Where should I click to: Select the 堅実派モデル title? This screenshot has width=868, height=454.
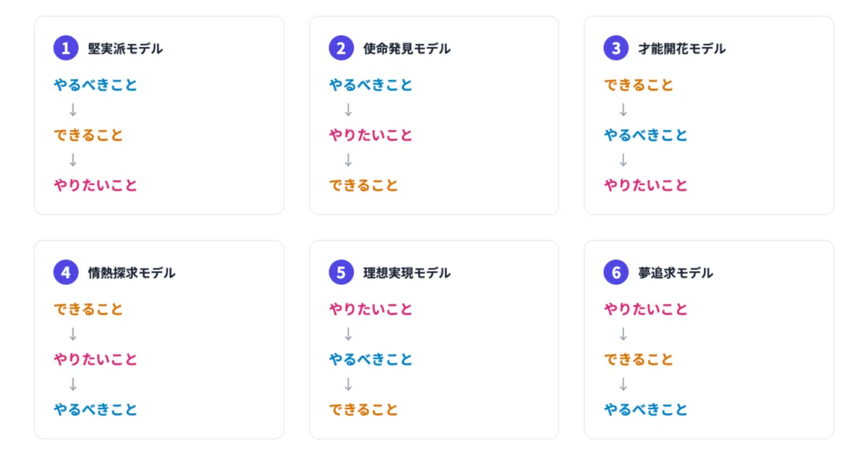(125, 49)
